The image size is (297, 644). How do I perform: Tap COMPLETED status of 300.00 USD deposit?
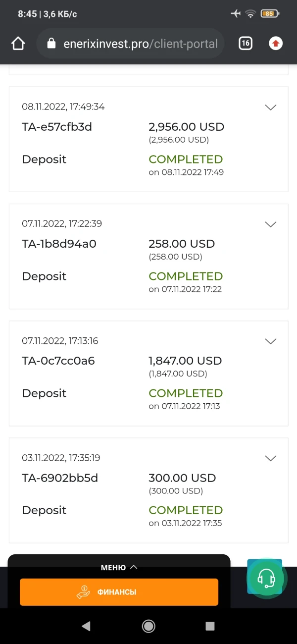(x=186, y=510)
